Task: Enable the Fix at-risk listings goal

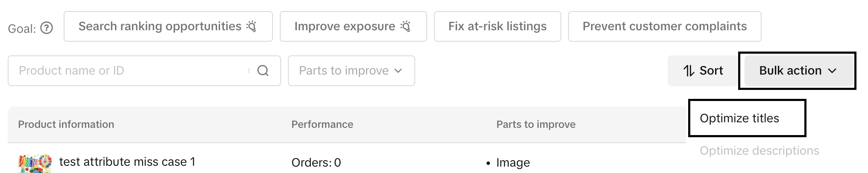Action: point(497,26)
